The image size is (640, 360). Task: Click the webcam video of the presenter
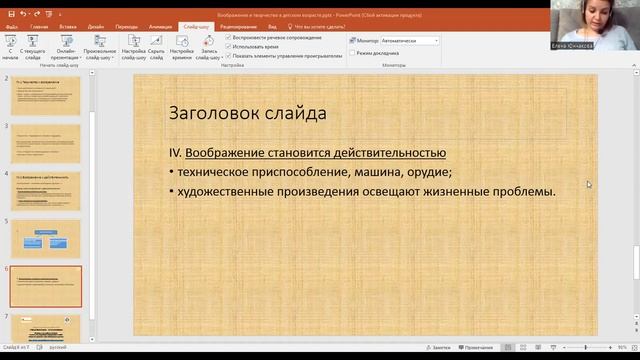tap(595, 25)
